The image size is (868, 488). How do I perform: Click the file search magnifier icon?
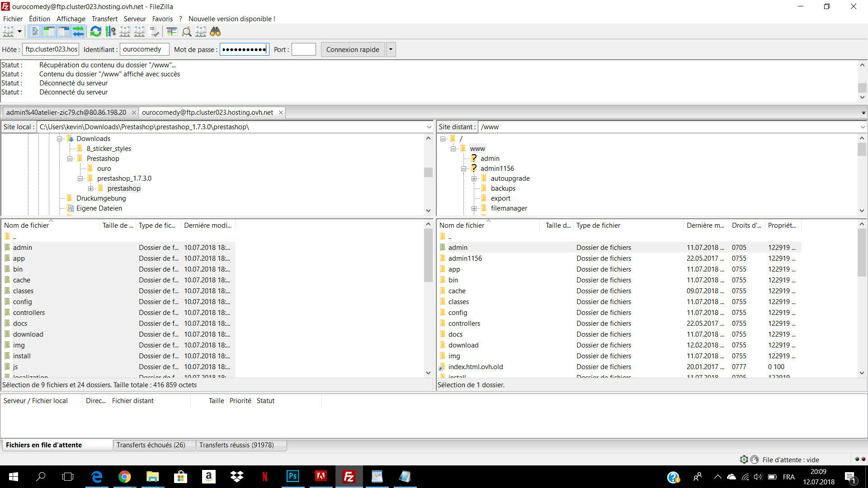186,32
